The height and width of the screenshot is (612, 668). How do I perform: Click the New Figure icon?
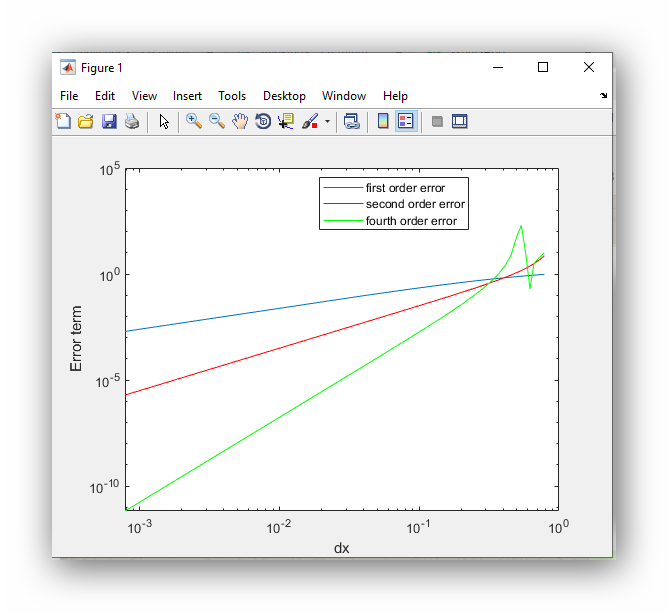coord(63,122)
